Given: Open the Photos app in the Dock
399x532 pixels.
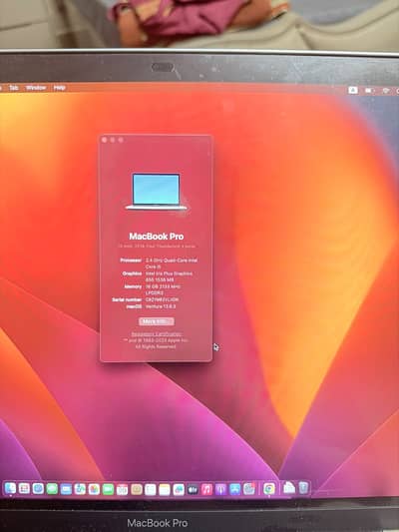Looking at the screenshot, I should (94, 489).
